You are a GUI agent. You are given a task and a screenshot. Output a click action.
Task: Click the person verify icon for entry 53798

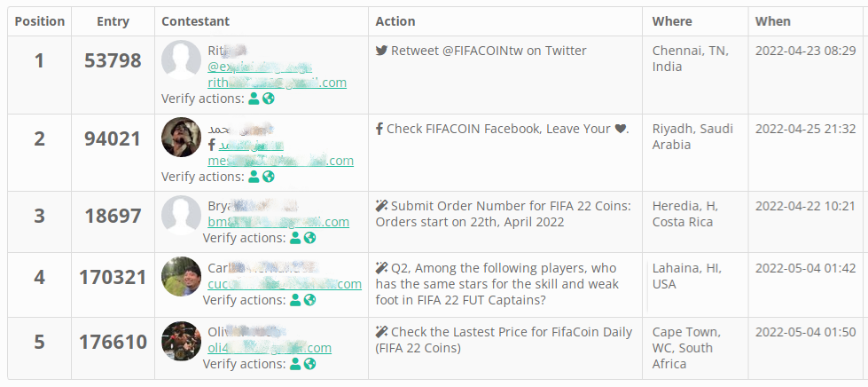click(254, 99)
